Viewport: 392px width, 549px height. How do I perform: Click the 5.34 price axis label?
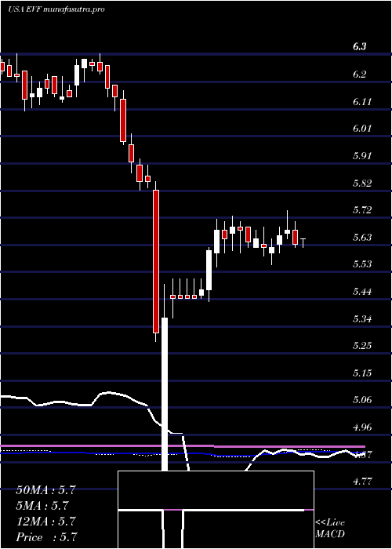click(x=362, y=318)
